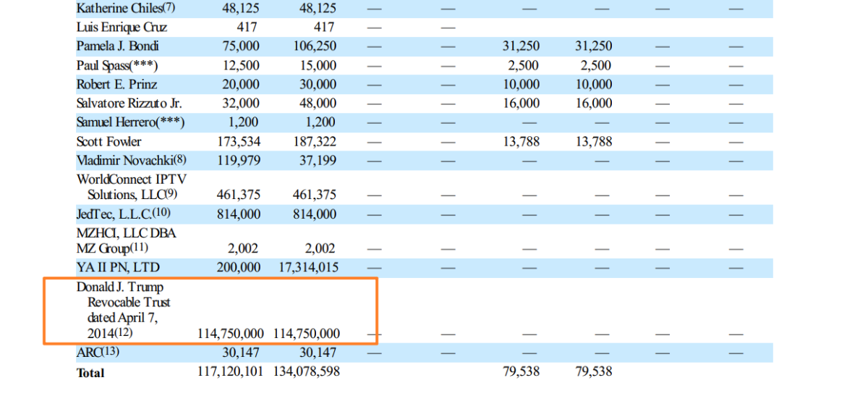Click the 117,120,101 total figure
This screenshot has width=868, height=396.
[x=230, y=371]
